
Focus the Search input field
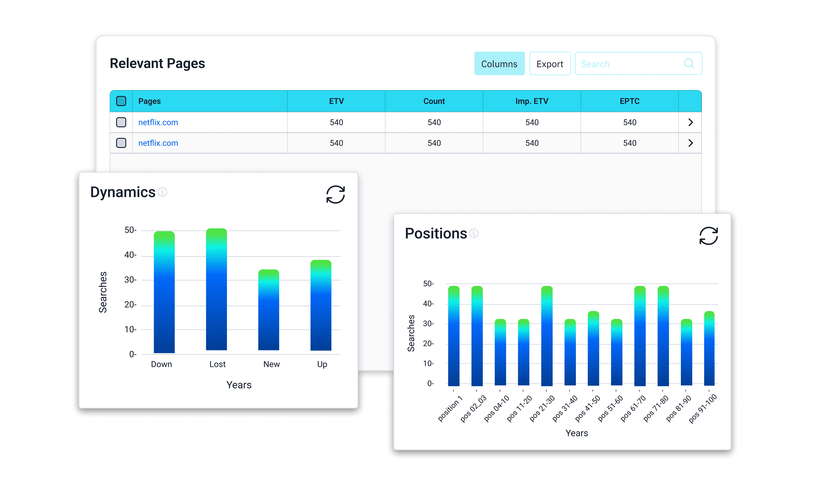[628, 64]
